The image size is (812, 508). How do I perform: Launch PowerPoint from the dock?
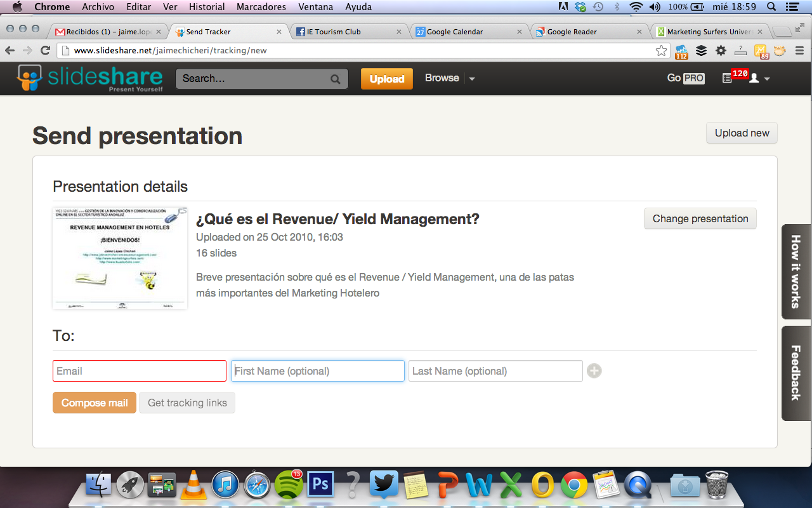pyautogui.click(x=447, y=486)
